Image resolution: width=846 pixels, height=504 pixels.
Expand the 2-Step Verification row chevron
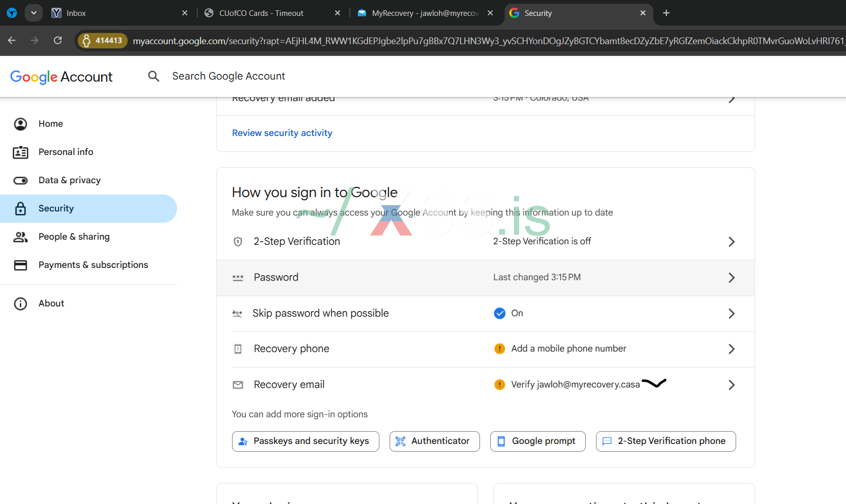732,242
